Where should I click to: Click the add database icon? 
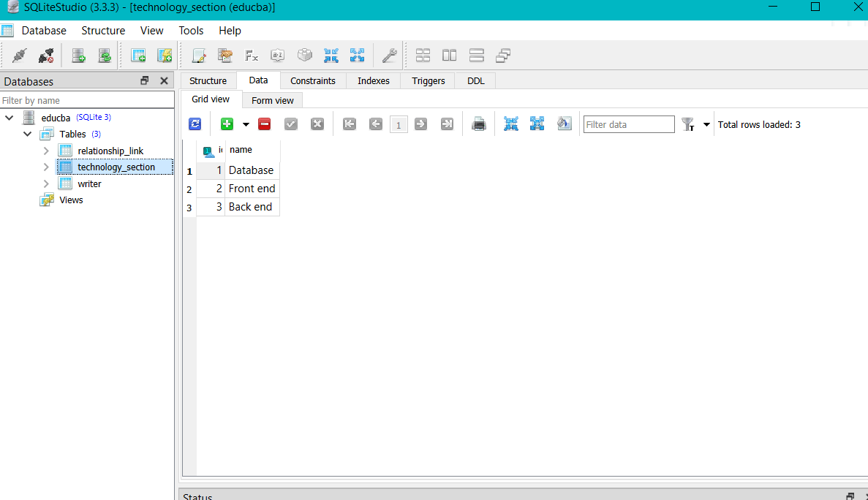pyautogui.click(x=78, y=56)
